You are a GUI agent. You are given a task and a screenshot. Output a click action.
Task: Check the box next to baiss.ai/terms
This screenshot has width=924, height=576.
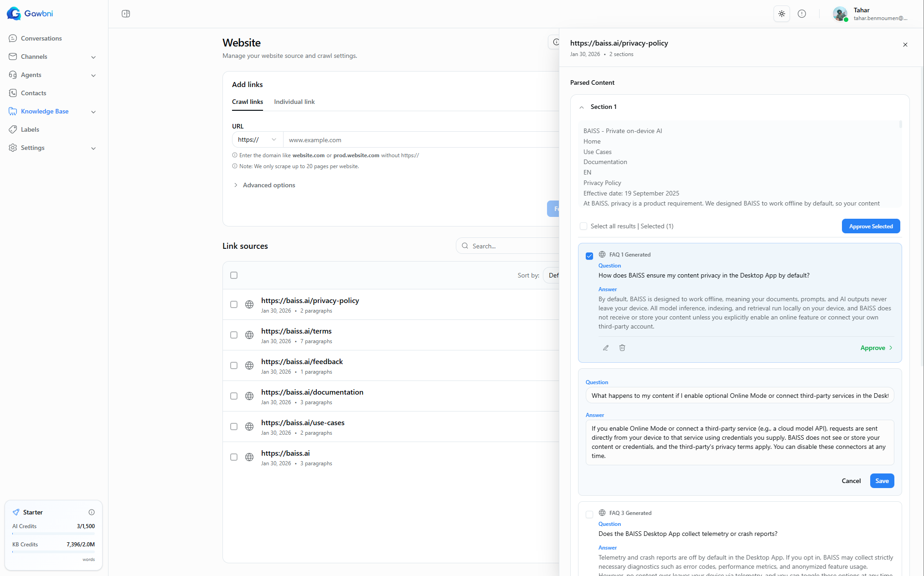pyautogui.click(x=234, y=334)
